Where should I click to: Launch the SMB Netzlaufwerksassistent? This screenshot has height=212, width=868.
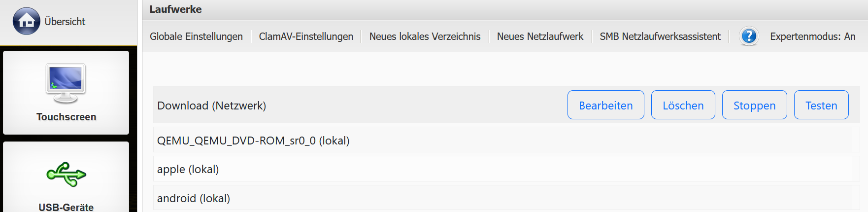[x=660, y=36]
